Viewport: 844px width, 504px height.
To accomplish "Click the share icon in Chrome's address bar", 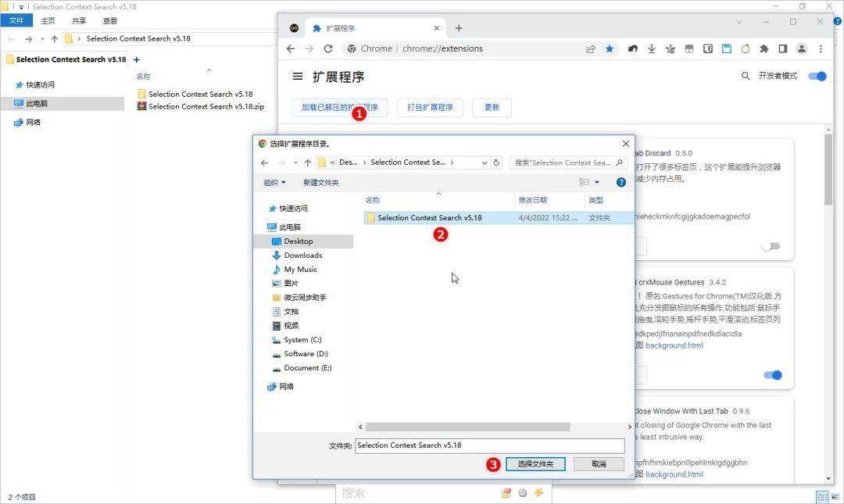I will tap(591, 49).
